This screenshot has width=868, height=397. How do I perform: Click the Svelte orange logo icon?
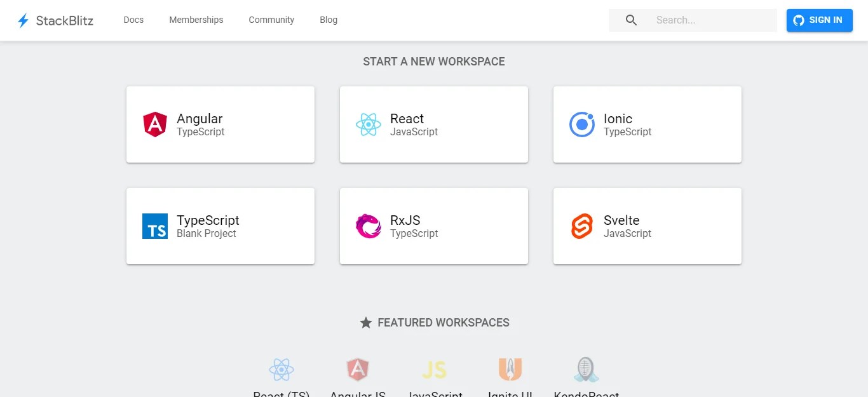[x=582, y=226]
